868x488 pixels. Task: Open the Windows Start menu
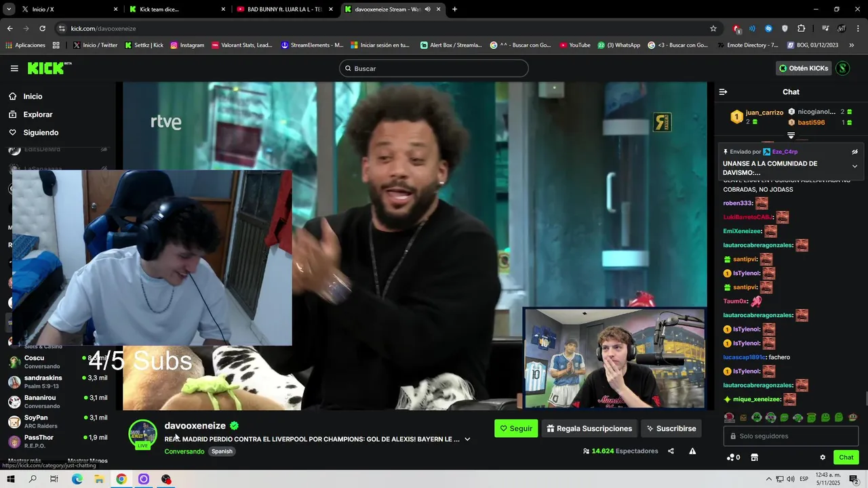point(10,479)
